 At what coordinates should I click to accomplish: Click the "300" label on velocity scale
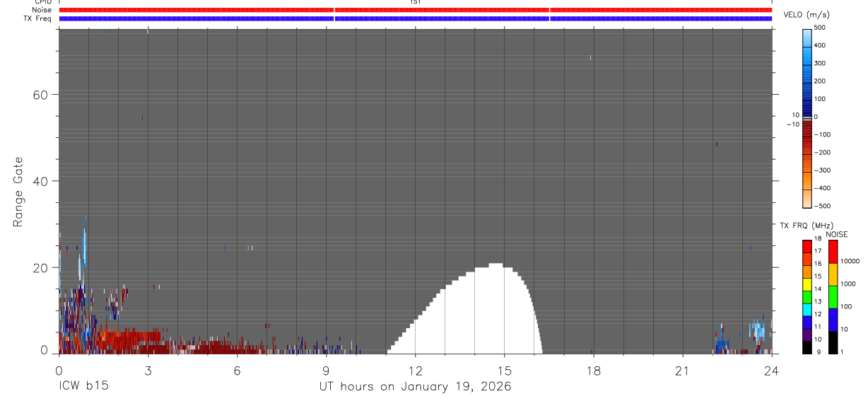point(820,63)
